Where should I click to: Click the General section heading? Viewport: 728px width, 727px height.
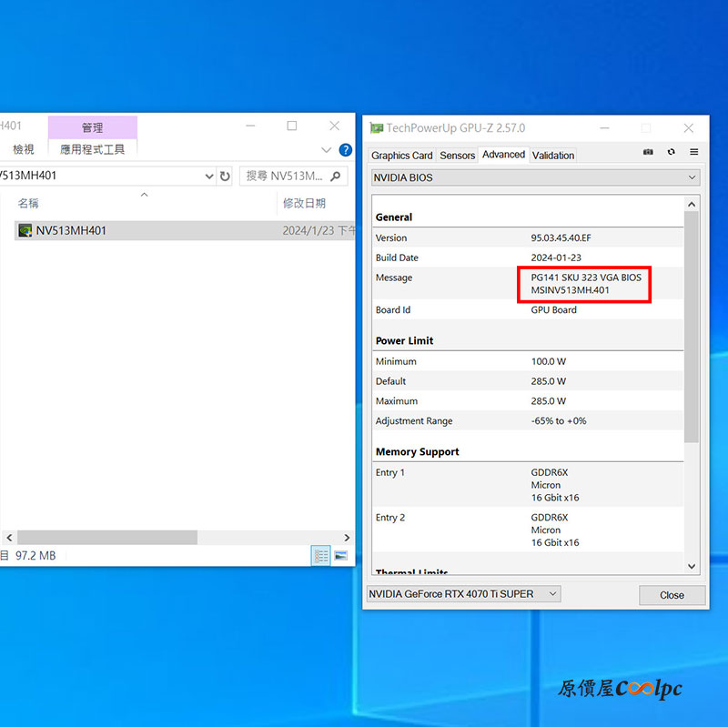(x=394, y=217)
